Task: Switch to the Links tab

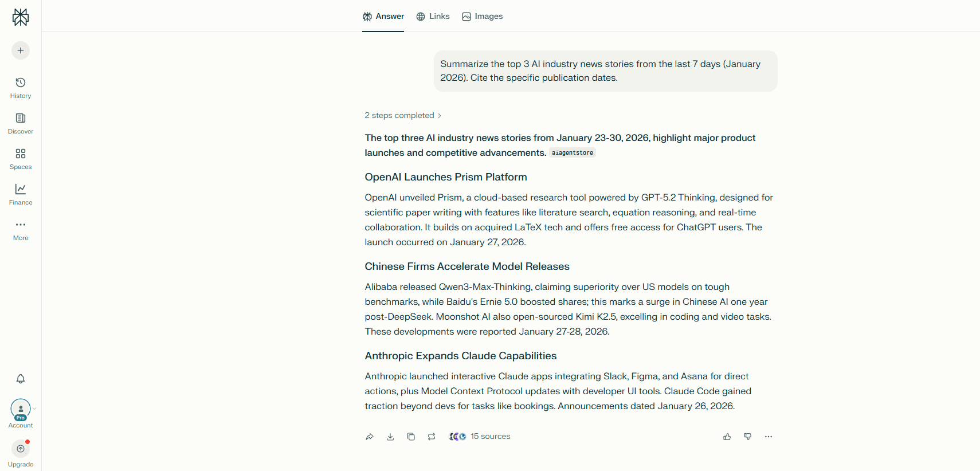Action: (x=433, y=16)
